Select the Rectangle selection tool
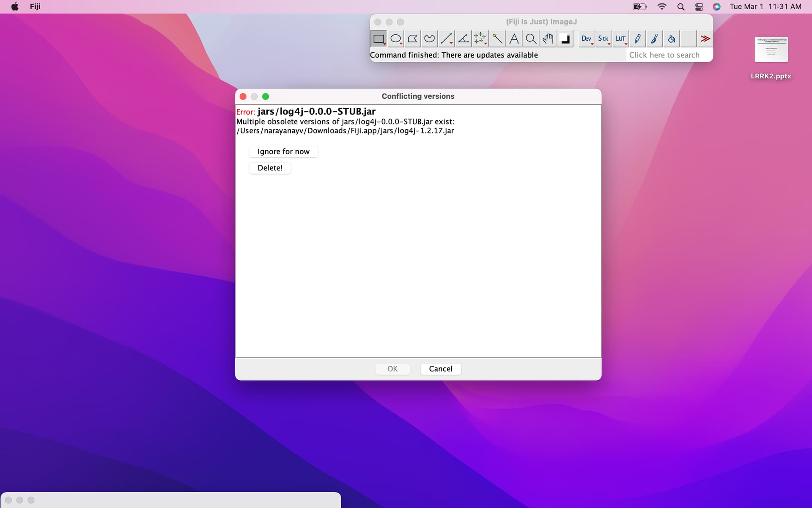 379,39
